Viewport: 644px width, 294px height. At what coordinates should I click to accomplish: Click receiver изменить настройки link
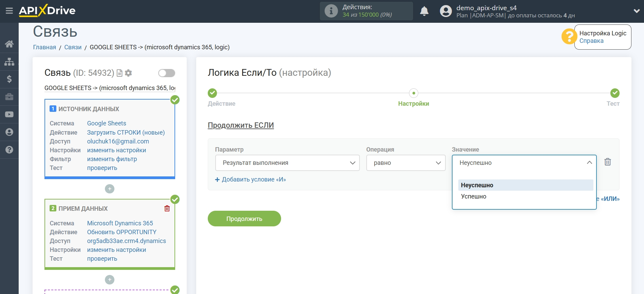click(x=116, y=250)
